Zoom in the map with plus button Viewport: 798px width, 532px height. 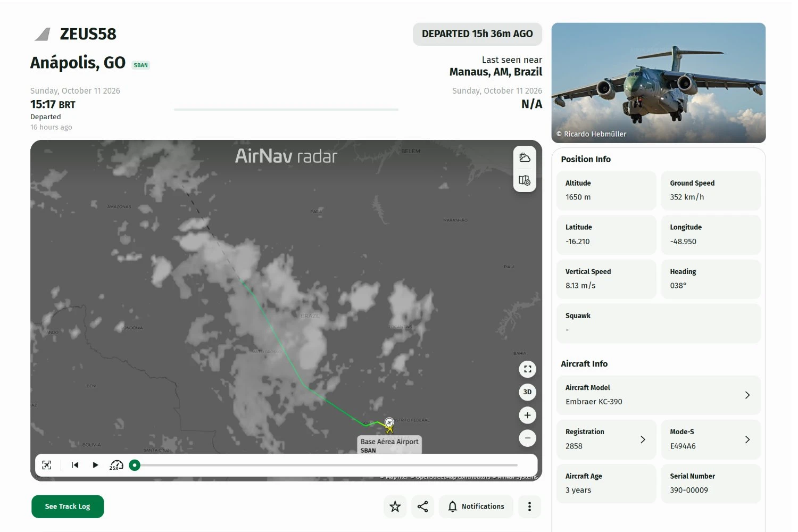click(x=527, y=415)
